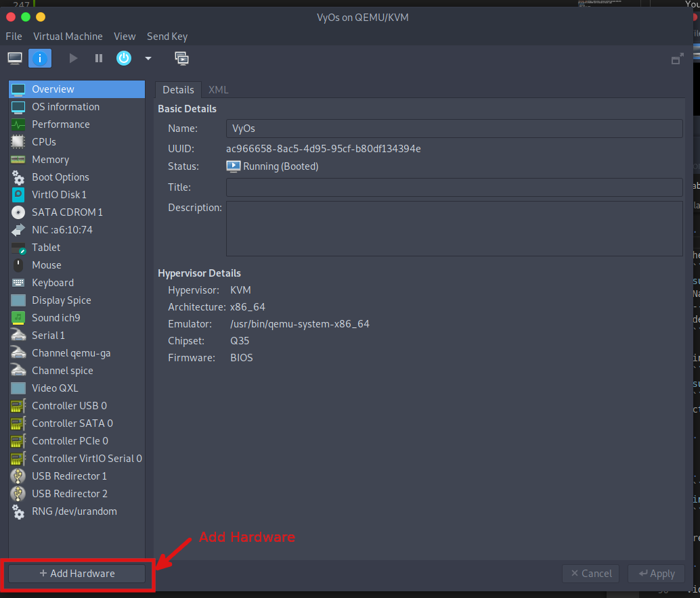
Task: Select Display Spice entry
Action: point(76,300)
